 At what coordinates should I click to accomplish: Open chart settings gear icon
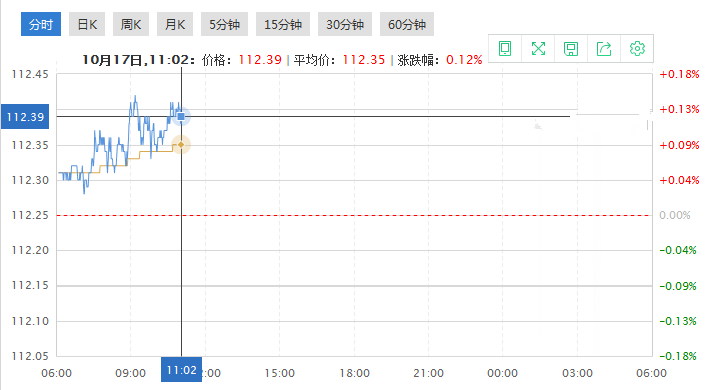pos(637,49)
